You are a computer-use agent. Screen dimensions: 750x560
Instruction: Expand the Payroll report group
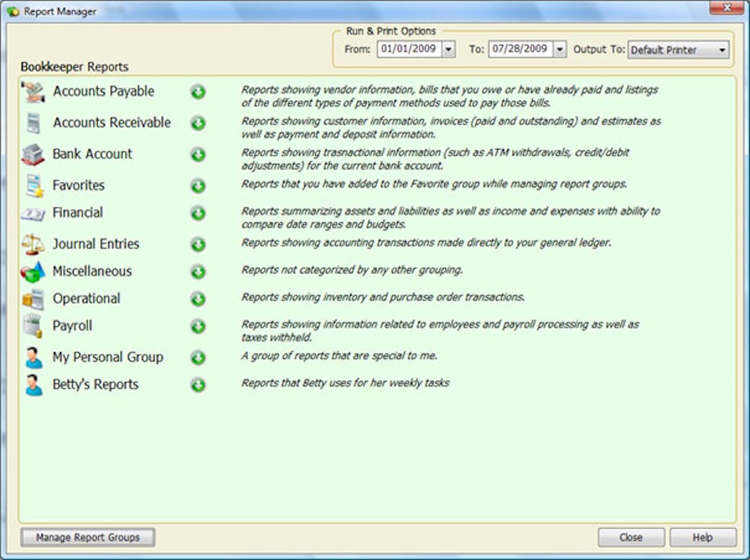tap(198, 326)
